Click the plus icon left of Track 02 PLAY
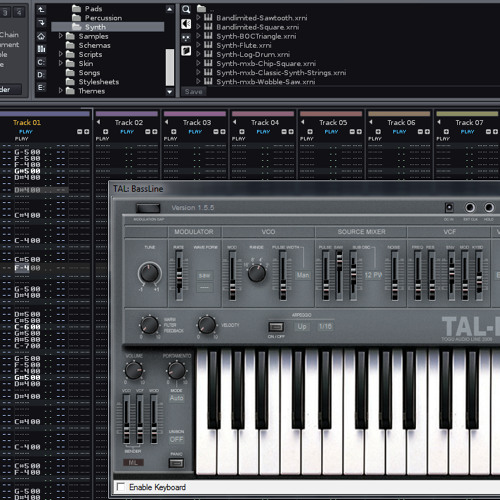Screen dimensions: 500x500 (106, 132)
